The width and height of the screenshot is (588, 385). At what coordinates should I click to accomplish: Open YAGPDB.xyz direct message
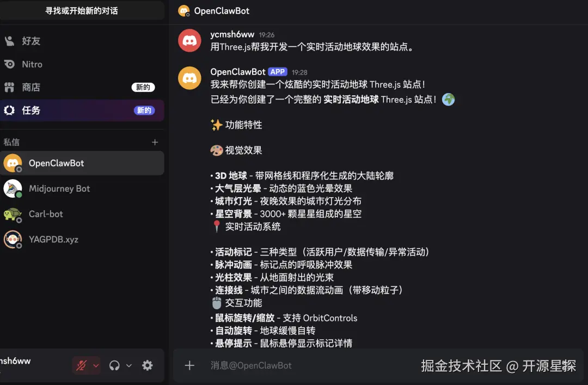(x=82, y=240)
